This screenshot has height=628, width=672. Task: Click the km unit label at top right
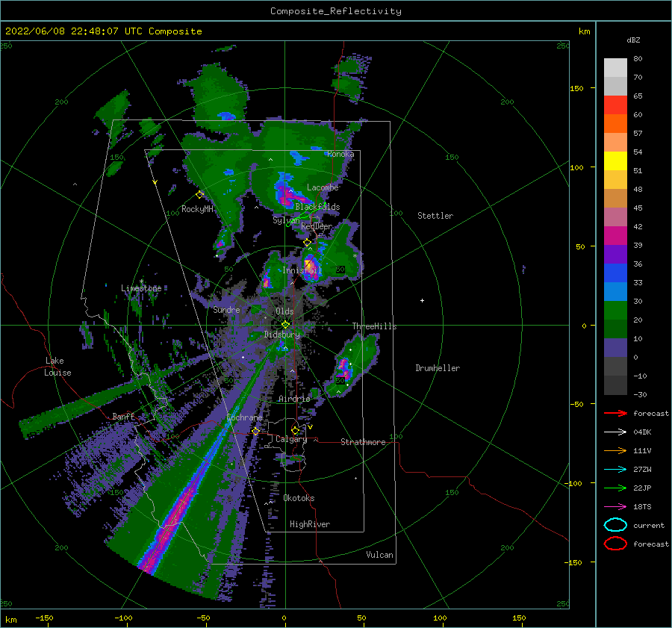tap(585, 31)
